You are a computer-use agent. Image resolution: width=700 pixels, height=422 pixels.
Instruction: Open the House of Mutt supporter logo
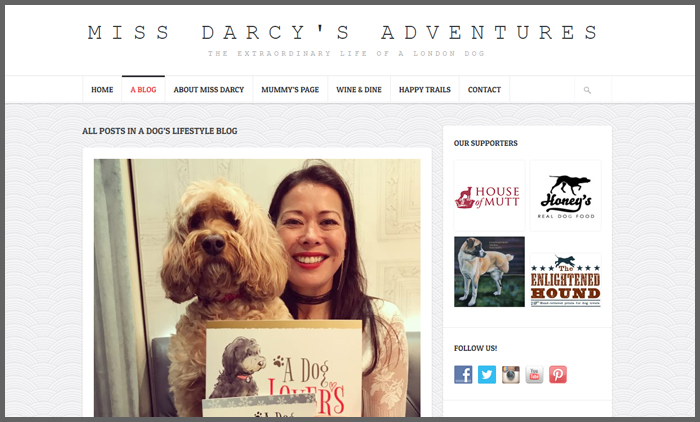(x=489, y=196)
